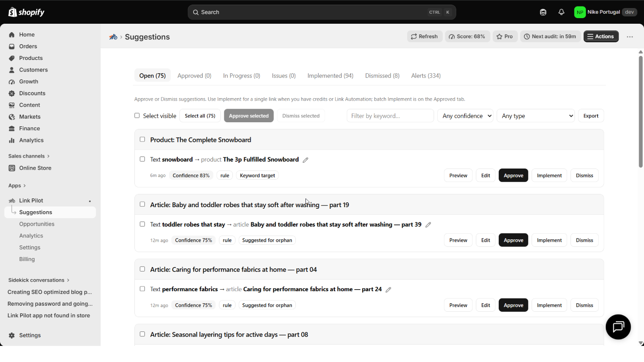Check the snowboard text suggestion row
Screen dimensions: 644x362
point(142,159)
